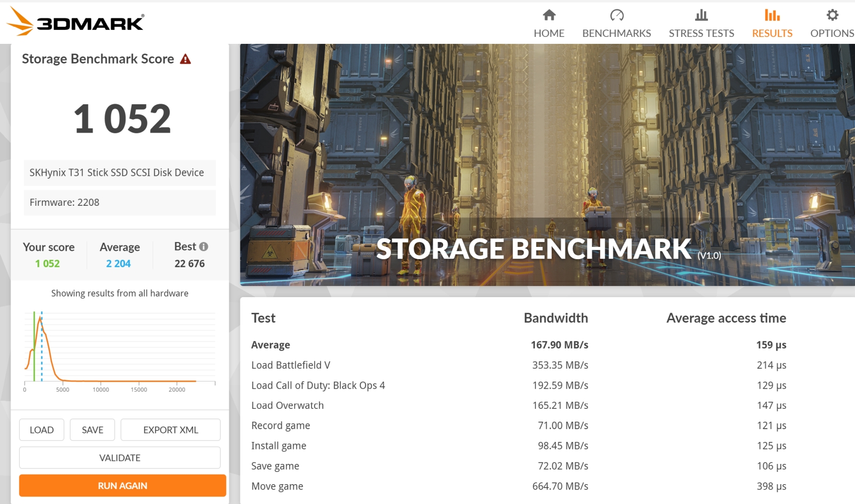Click 'Showing results from all hardware' text
Image resolution: width=855 pixels, height=504 pixels.
120,293
